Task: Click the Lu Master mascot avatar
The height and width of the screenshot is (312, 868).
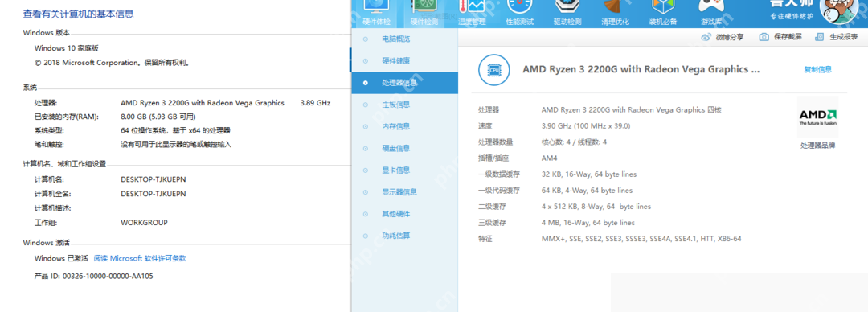Action: [x=840, y=11]
